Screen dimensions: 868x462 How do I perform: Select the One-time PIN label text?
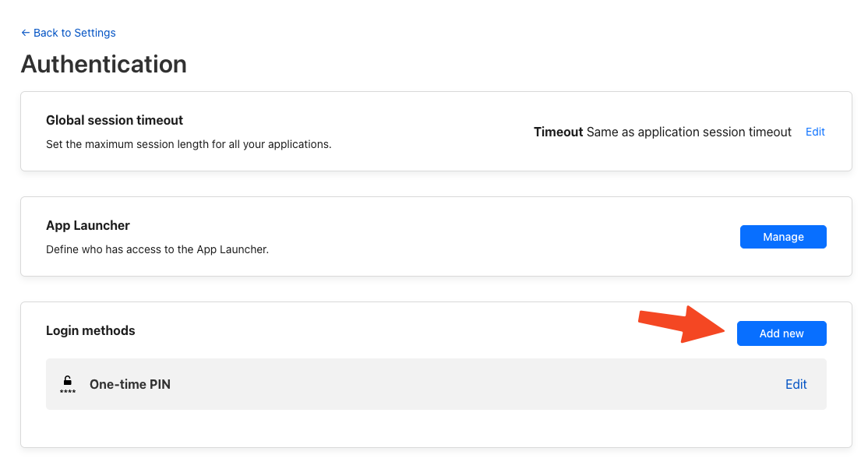click(x=130, y=384)
